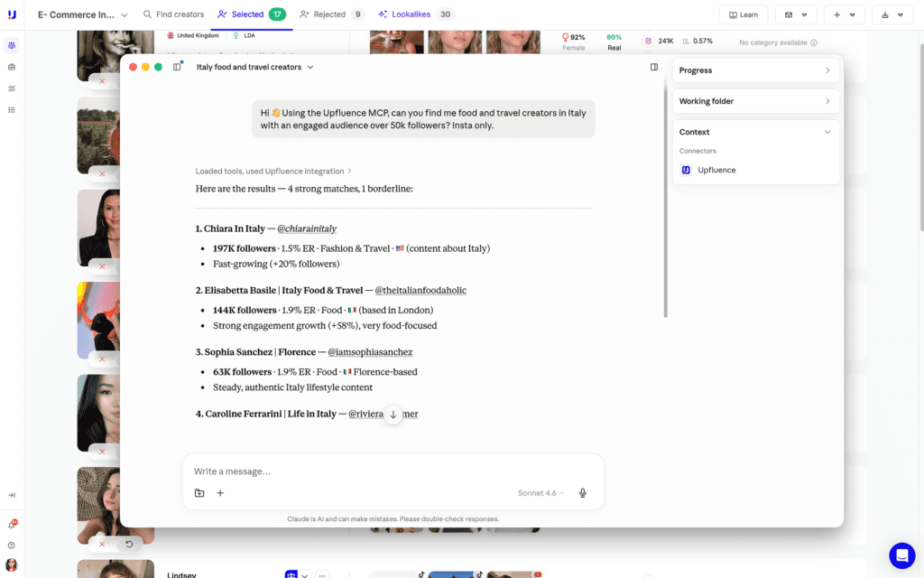Image resolution: width=924 pixels, height=578 pixels.
Task: Click the add-folder icon below message box
Action: tap(199, 493)
